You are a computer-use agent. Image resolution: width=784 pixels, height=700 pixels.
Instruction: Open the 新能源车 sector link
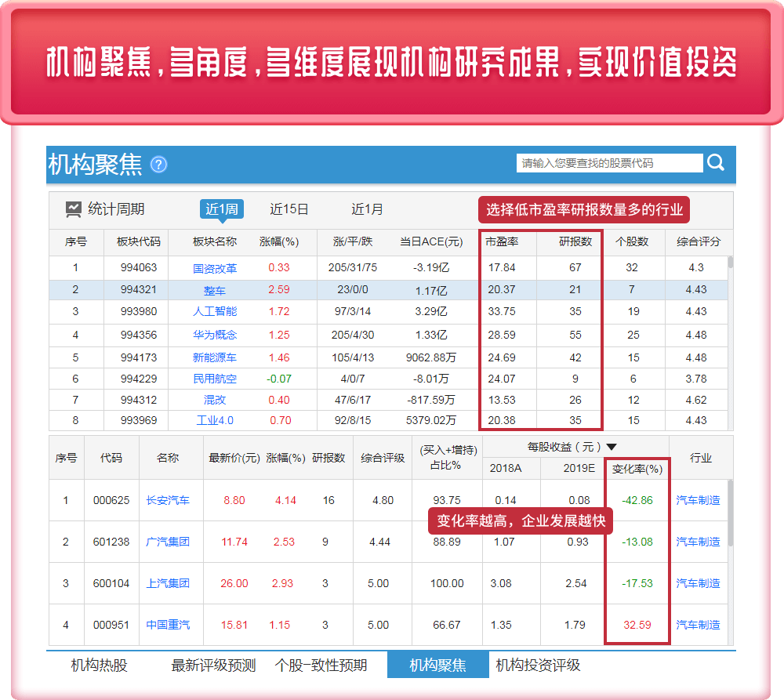[215, 357]
